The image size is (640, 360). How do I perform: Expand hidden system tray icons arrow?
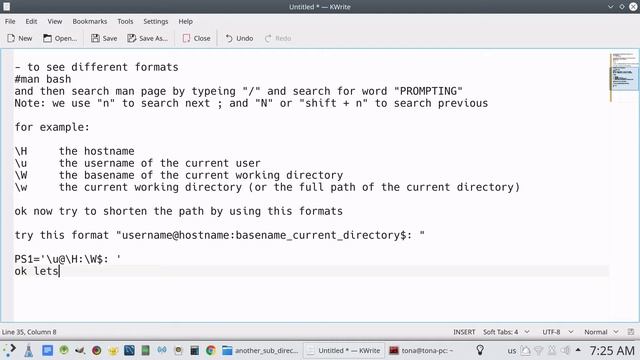coord(578,350)
